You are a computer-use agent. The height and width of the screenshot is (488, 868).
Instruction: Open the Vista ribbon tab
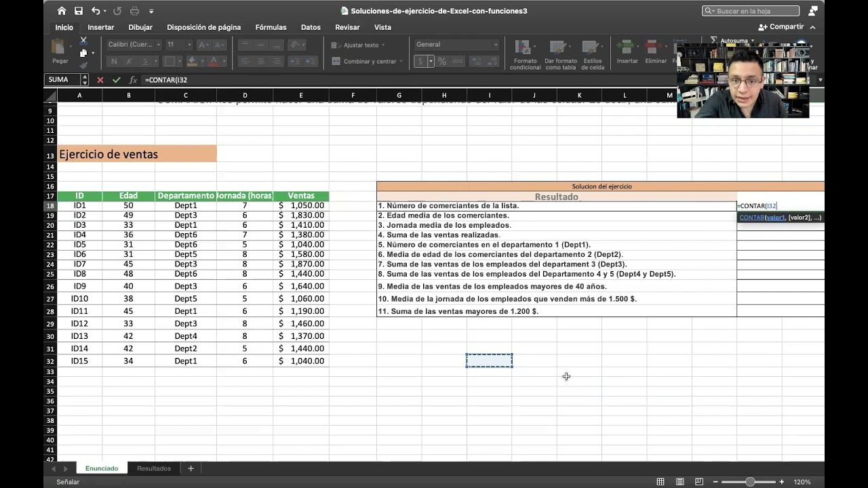tap(382, 27)
